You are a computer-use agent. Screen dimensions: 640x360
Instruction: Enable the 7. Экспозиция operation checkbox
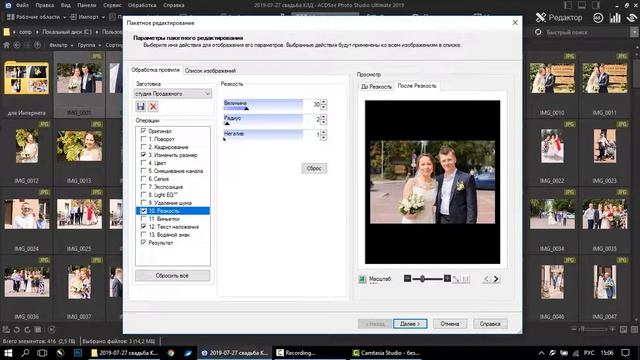tap(143, 187)
